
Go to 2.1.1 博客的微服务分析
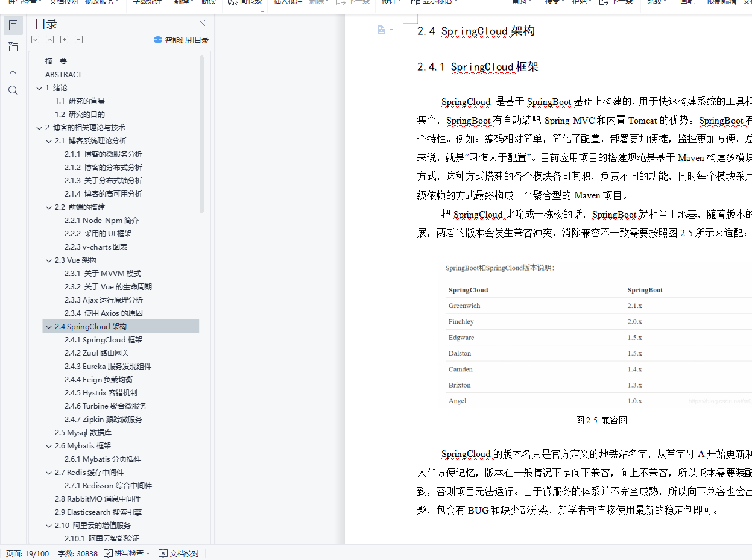point(103,154)
